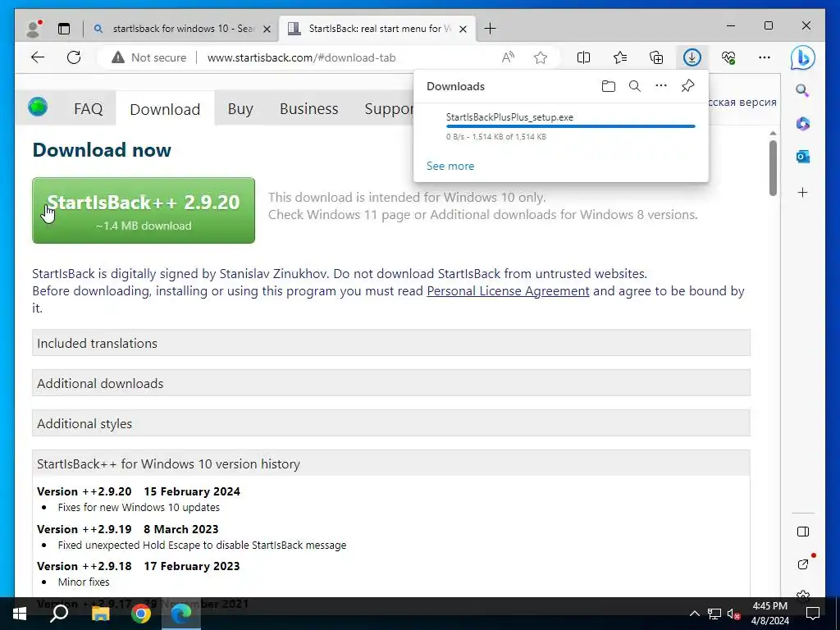
Task: Click the Not secure warning icon
Action: pos(118,57)
